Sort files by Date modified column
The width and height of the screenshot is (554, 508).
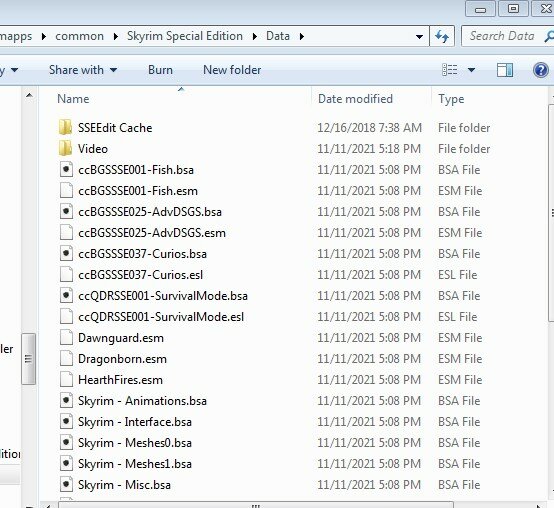click(355, 99)
